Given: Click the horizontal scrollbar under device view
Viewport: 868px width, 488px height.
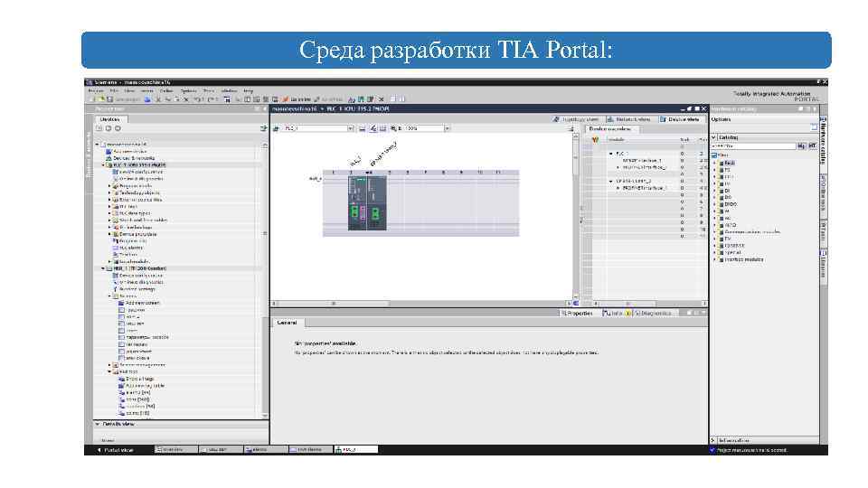Looking at the screenshot, I should coord(332,304).
